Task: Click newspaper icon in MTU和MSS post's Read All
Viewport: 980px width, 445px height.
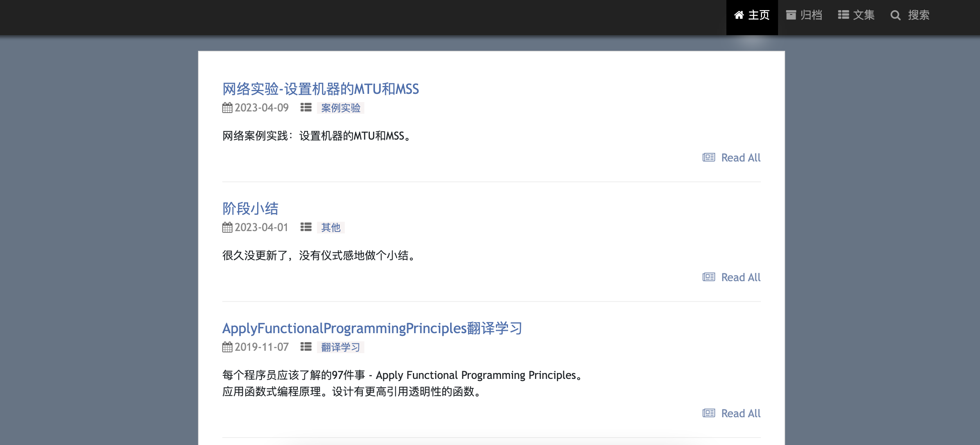Action: click(x=709, y=158)
